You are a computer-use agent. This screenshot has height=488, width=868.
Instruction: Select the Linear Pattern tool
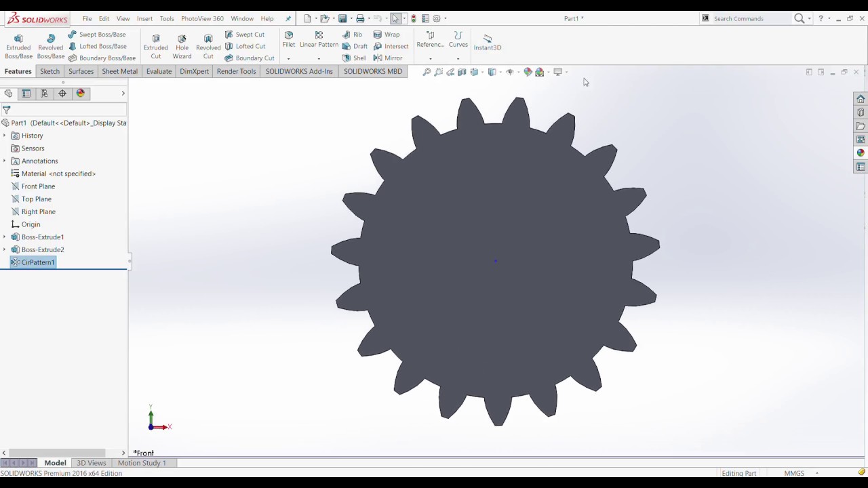click(319, 39)
